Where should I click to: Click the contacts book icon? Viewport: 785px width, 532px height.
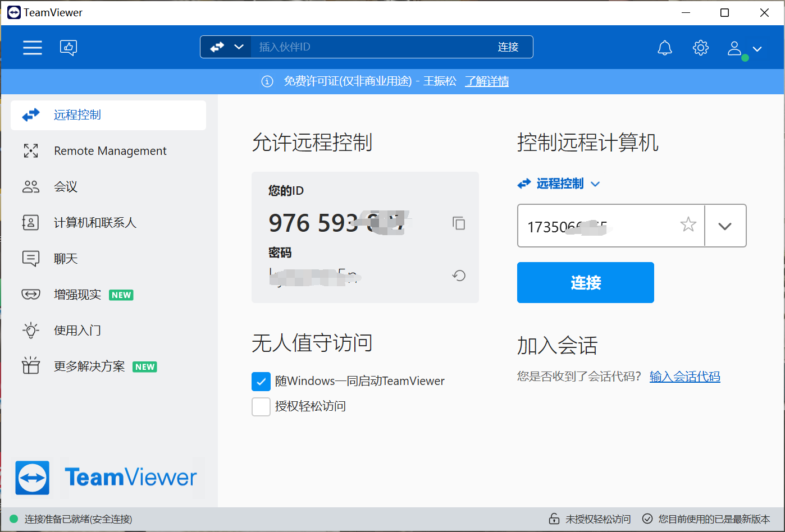click(30, 223)
